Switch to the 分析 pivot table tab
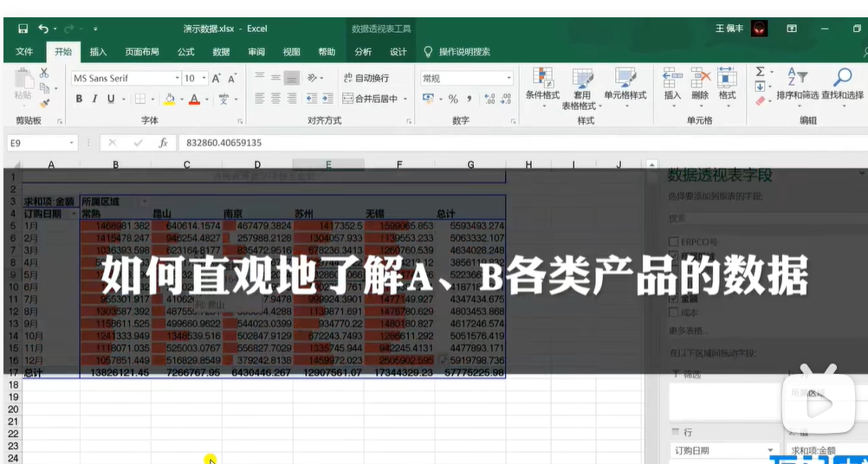The height and width of the screenshot is (464, 868). pyautogui.click(x=363, y=51)
